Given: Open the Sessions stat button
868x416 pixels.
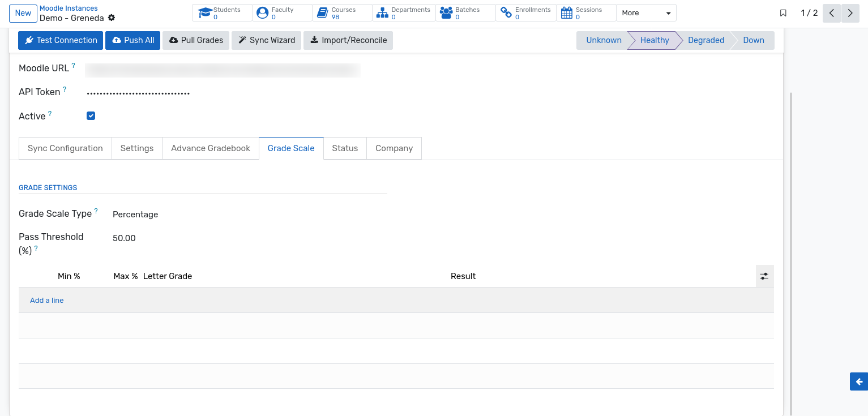Looking at the screenshot, I should [x=585, y=13].
